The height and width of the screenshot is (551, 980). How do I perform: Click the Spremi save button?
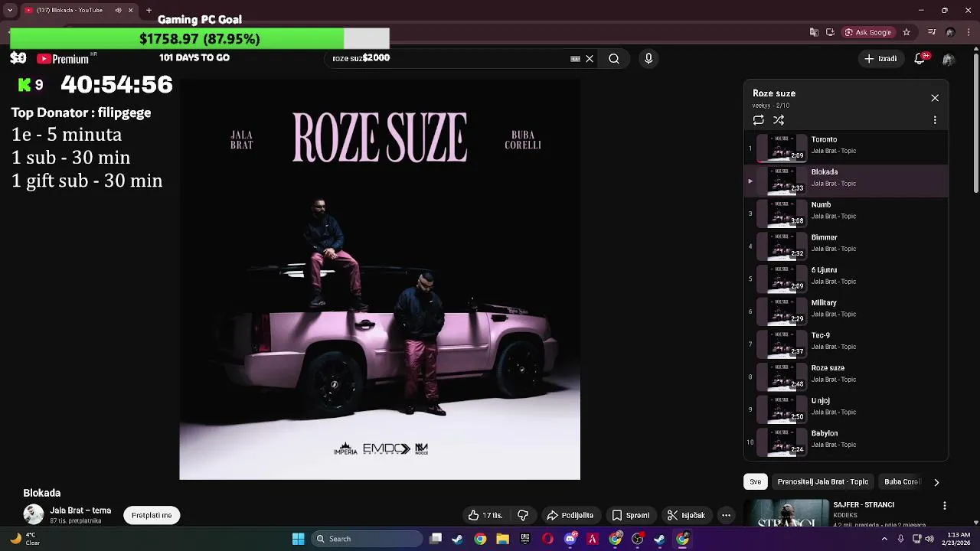pyautogui.click(x=631, y=515)
